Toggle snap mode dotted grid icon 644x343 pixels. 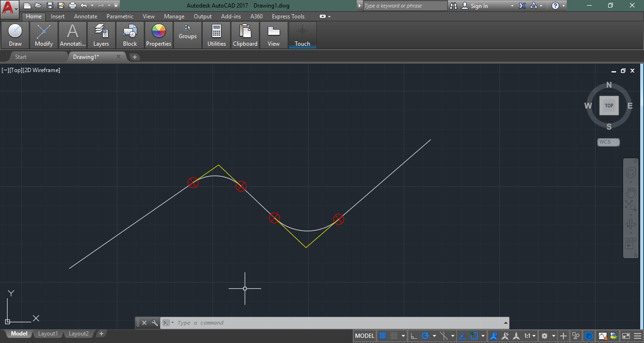pyautogui.click(x=395, y=336)
